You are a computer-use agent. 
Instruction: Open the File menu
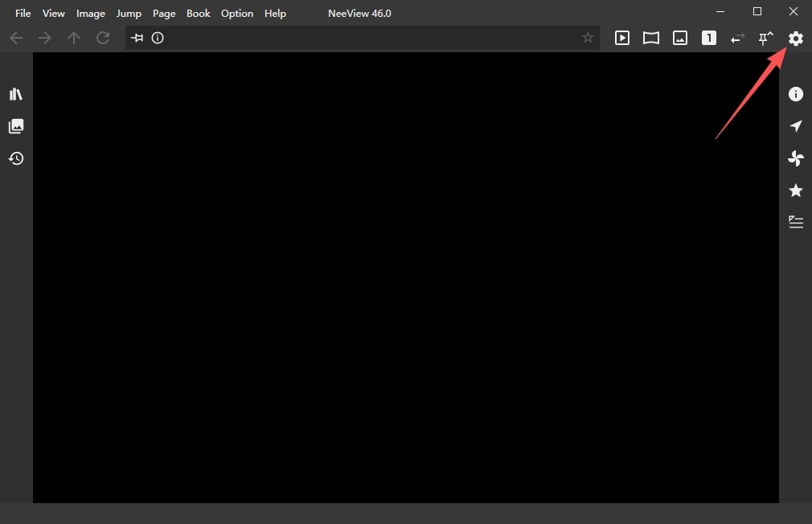point(23,14)
